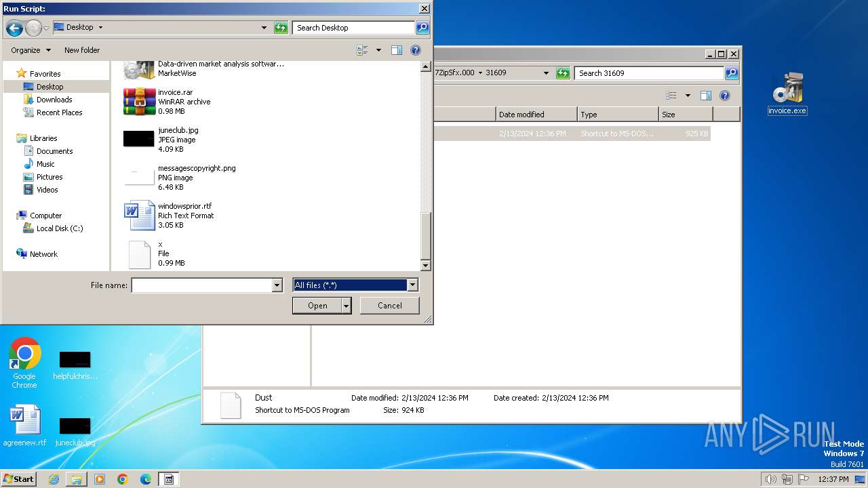Image resolution: width=868 pixels, height=488 pixels.
Task: Click the change view icon in Run Script dialog
Action: click(x=363, y=50)
